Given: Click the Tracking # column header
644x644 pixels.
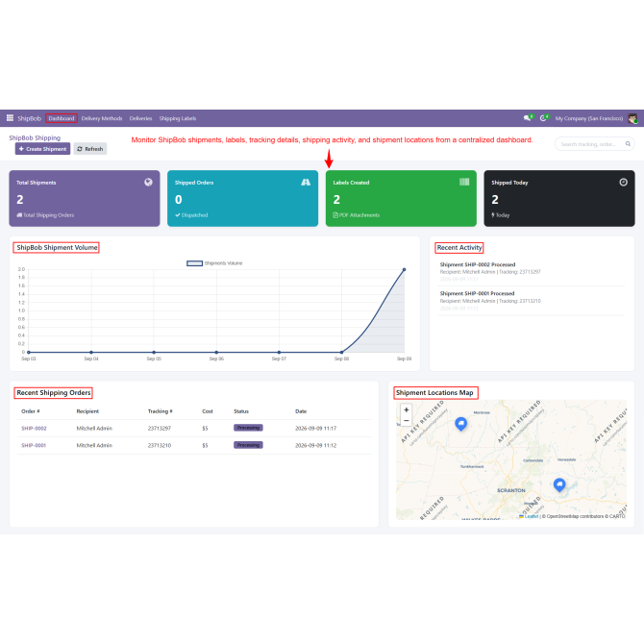Looking at the screenshot, I should click(161, 411).
